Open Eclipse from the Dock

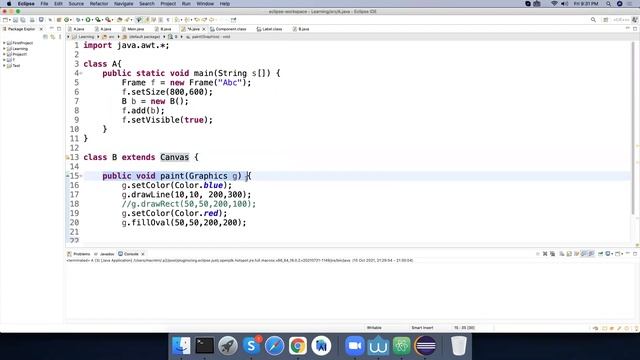pyautogui.click(x=425, y=346)
